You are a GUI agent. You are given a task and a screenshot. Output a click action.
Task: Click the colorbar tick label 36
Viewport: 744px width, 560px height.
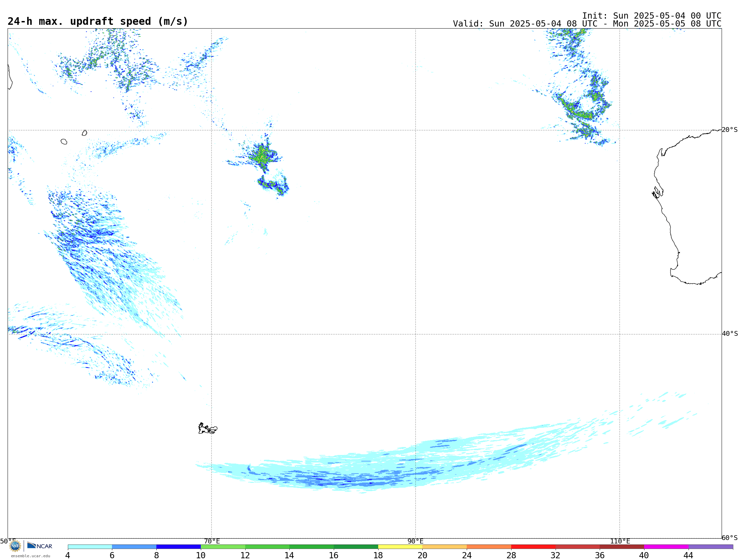[600, 555]
